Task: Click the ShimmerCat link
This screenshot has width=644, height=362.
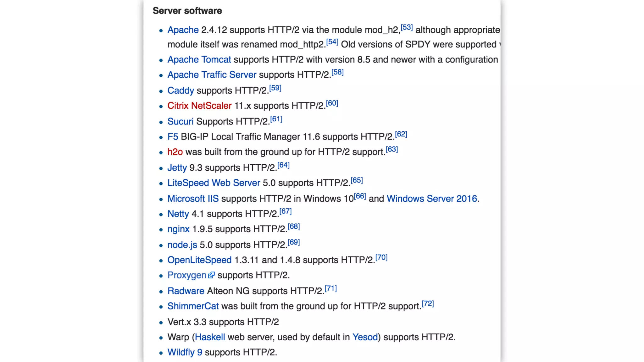Action: pos(193,306)
